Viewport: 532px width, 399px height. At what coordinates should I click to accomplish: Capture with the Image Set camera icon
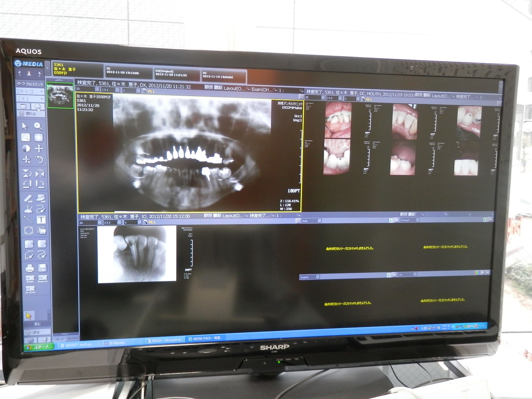(x=43, y=278)
